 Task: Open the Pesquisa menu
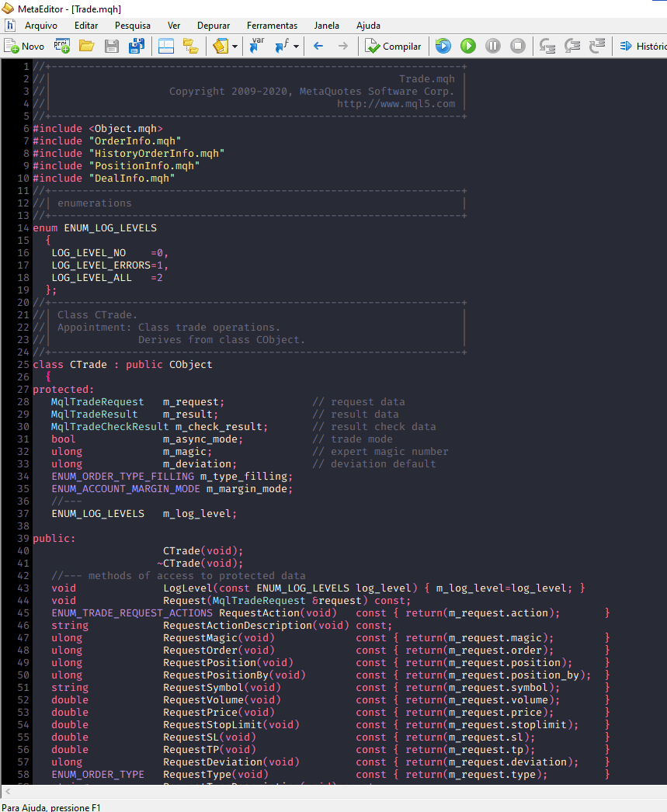click(x=133, y=26)
